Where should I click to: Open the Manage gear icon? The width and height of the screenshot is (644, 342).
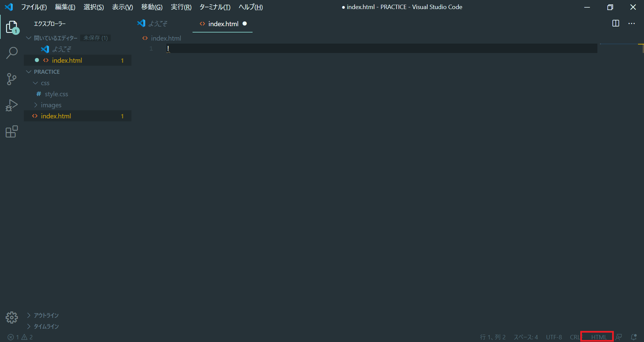12,317
